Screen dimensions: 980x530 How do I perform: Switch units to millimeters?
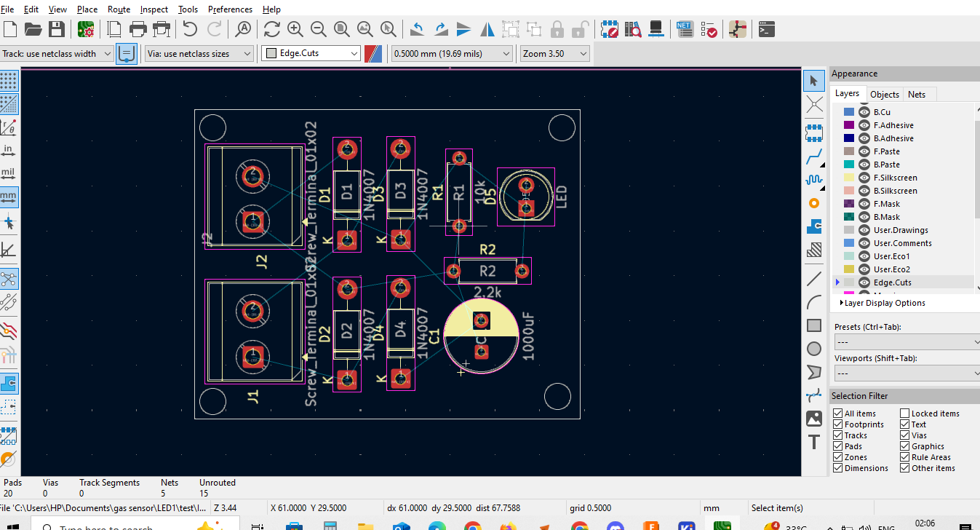tap(9, 197)
